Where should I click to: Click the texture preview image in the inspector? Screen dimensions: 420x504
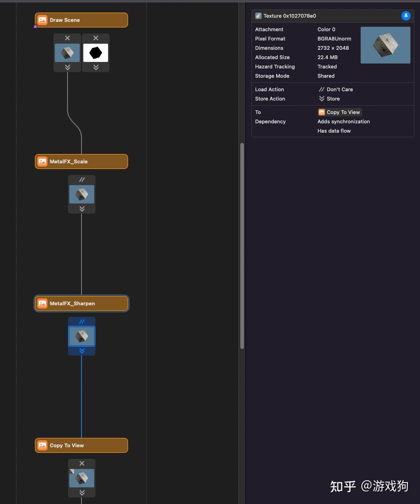(x=386, y=45)
